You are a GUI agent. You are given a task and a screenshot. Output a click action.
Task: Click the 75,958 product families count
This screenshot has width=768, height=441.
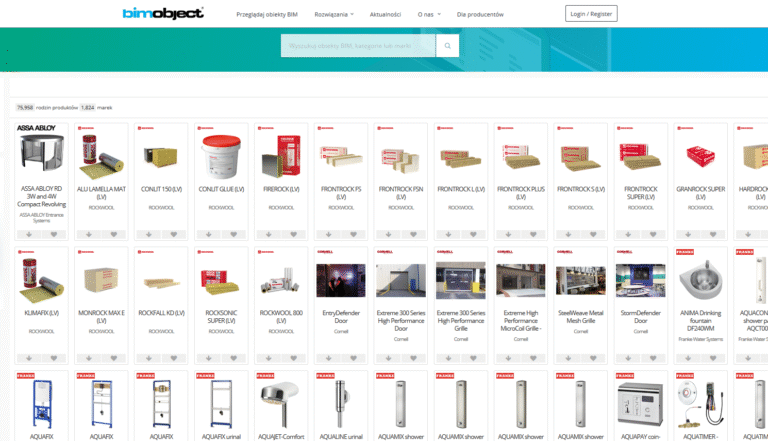[x=24, y=107]
